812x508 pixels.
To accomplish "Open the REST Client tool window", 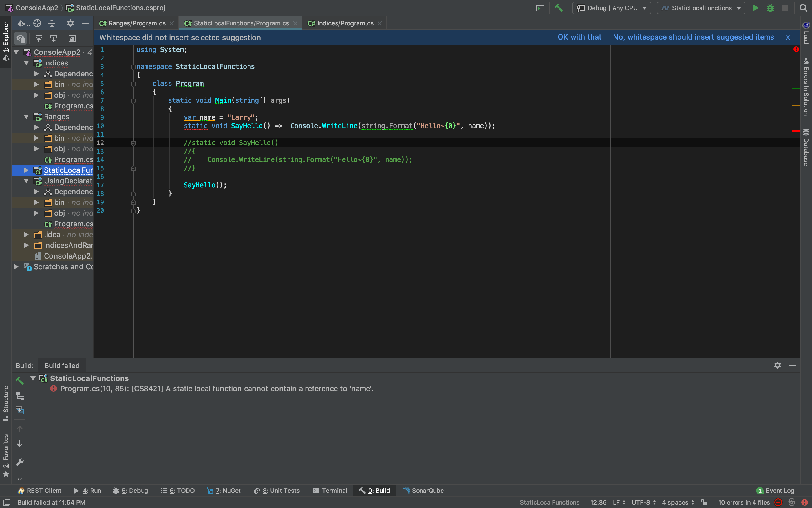I will coord(39,491).
